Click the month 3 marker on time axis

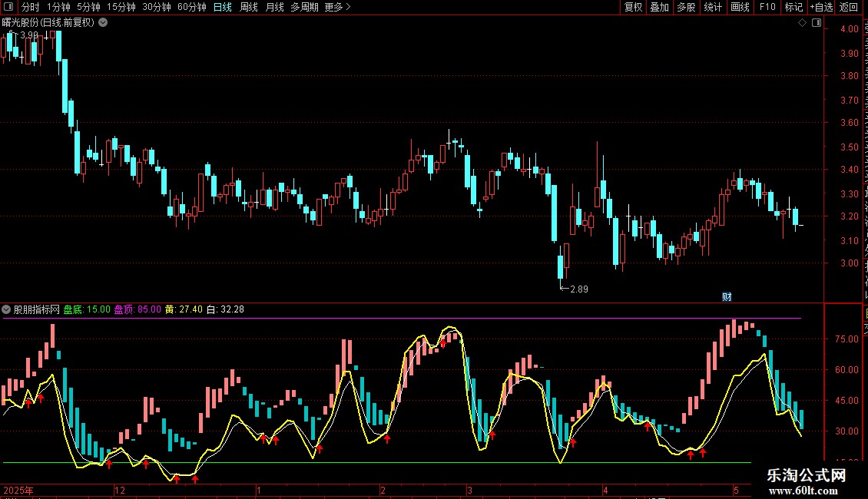pos(469,490)
